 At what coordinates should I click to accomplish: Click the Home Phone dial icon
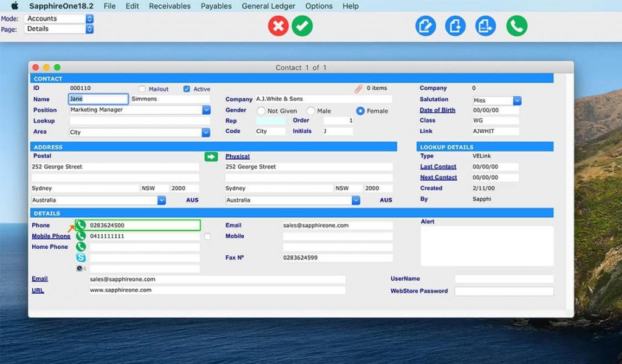81,247
